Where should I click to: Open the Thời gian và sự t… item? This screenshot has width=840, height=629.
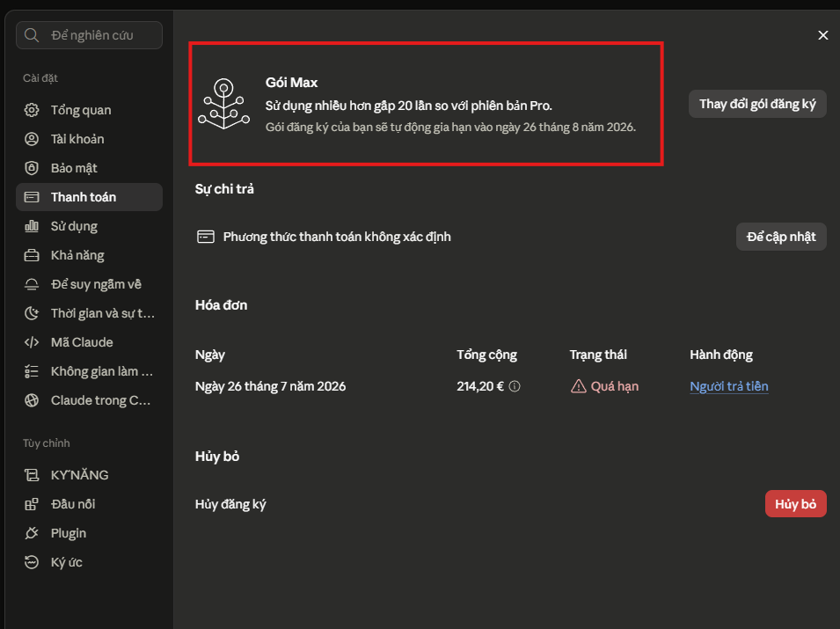[89, 313]
